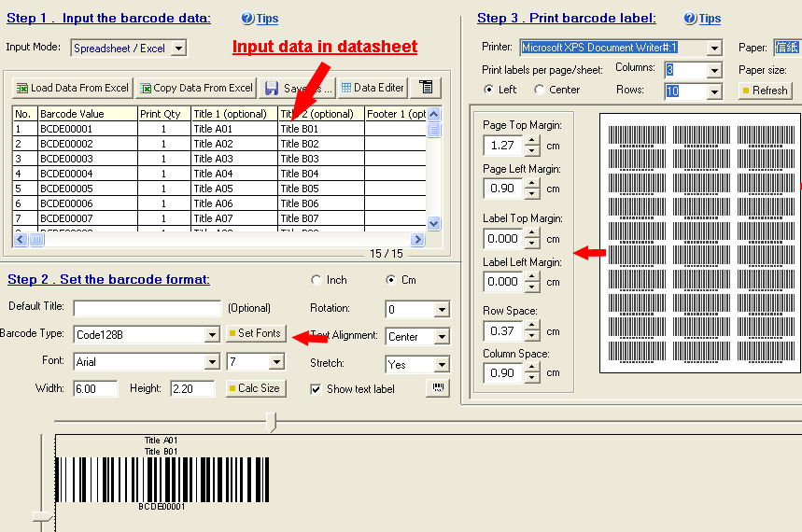Screen dimensions: 802x532
Task: Select cell Title A07 in datasheet
Action: (234, 218)
